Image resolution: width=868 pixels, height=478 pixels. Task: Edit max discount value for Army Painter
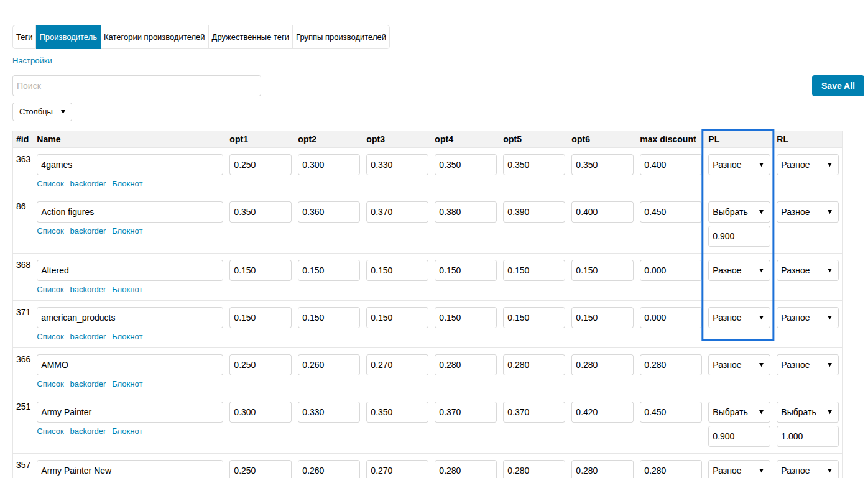670,411
